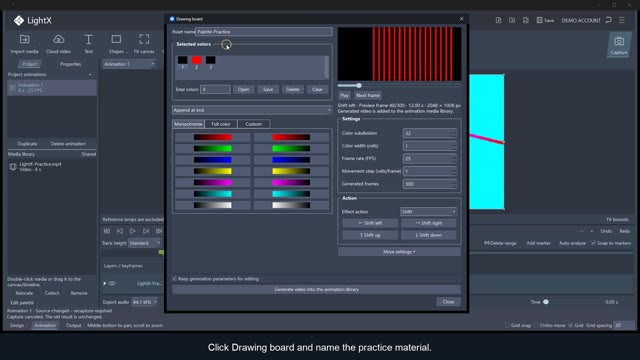This screenshot has width=640, height=360.
Task: Toggle Grid snap checkbox
Action: pyautogui.click(x=507, y=325)
